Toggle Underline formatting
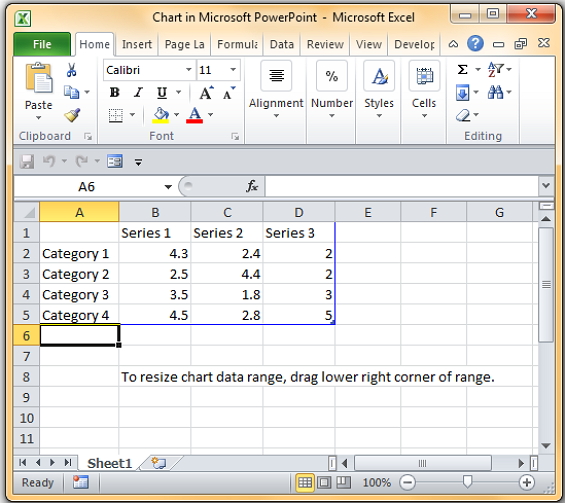The image size is (565, 503). click(162, 93)
